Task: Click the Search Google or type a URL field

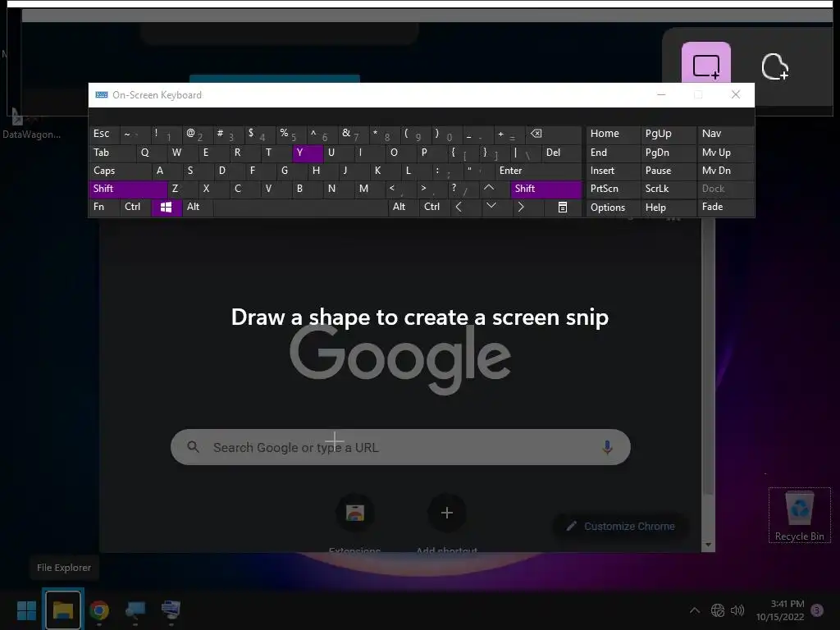Action: [x=400, y=447]
